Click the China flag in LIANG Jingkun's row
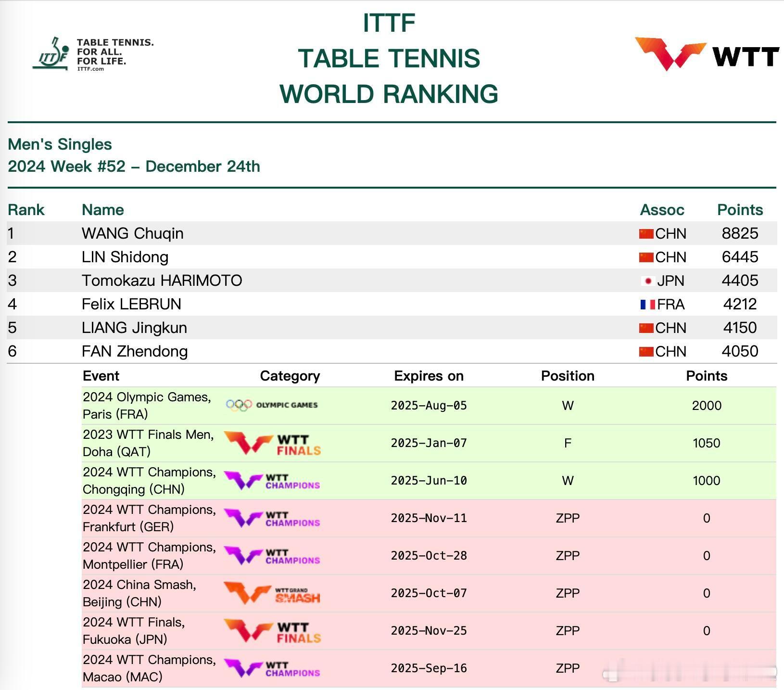 646,328
